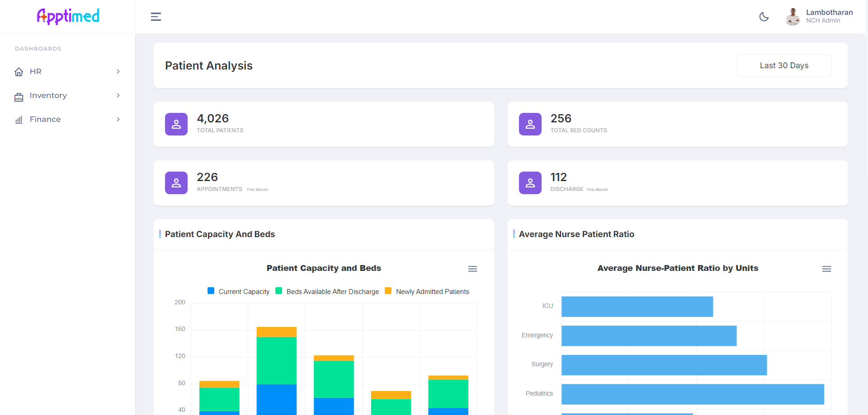Select the 112 discharge value

click(559, 177)
